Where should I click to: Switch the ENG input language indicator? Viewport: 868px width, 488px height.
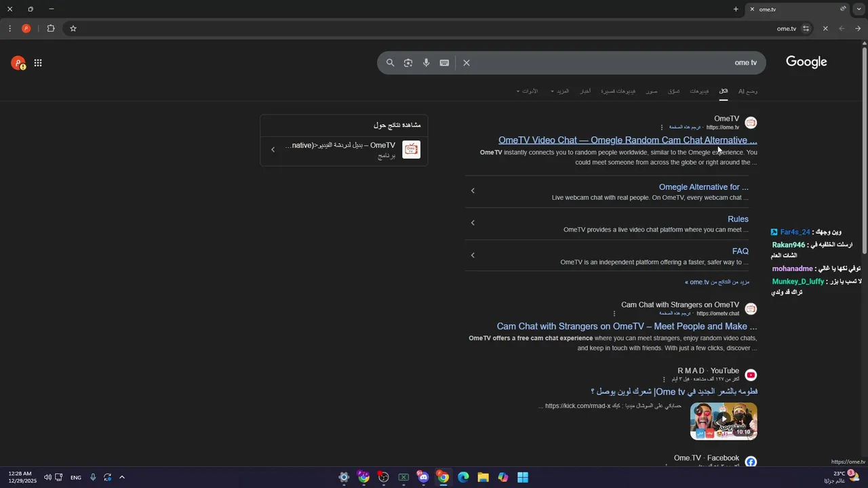[x=76, y=477]
